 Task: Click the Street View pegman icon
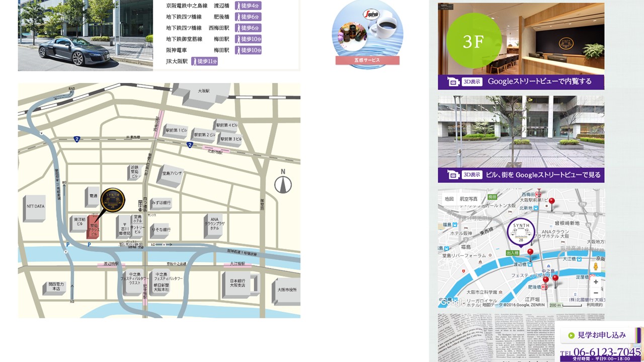[x=596, y=267]
